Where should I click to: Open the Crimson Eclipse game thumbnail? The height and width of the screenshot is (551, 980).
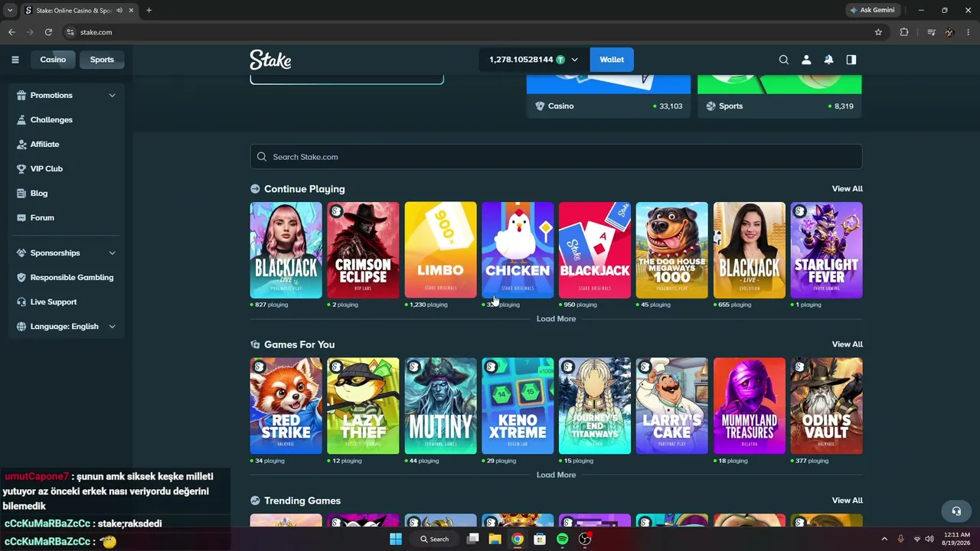click(363, 250)
